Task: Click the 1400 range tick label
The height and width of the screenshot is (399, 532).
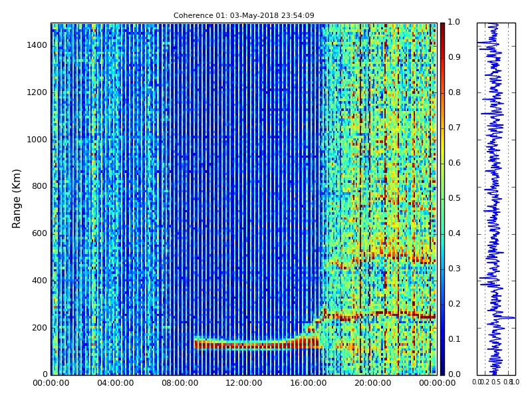Action: tap(37, 45)
